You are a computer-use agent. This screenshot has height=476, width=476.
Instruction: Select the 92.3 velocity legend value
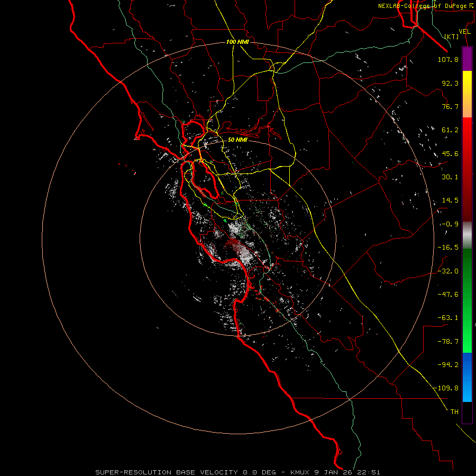click(450, 83)
